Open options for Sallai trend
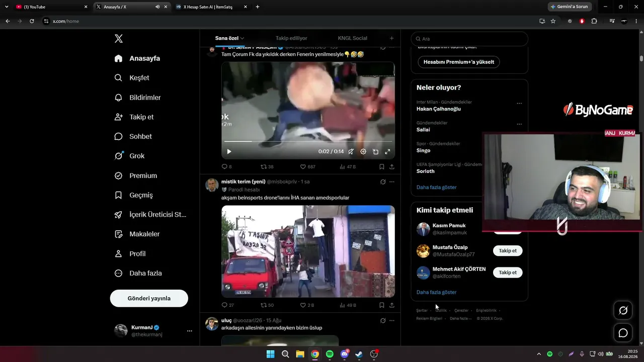The image size is (644, 362). click(x=519, y=124)
